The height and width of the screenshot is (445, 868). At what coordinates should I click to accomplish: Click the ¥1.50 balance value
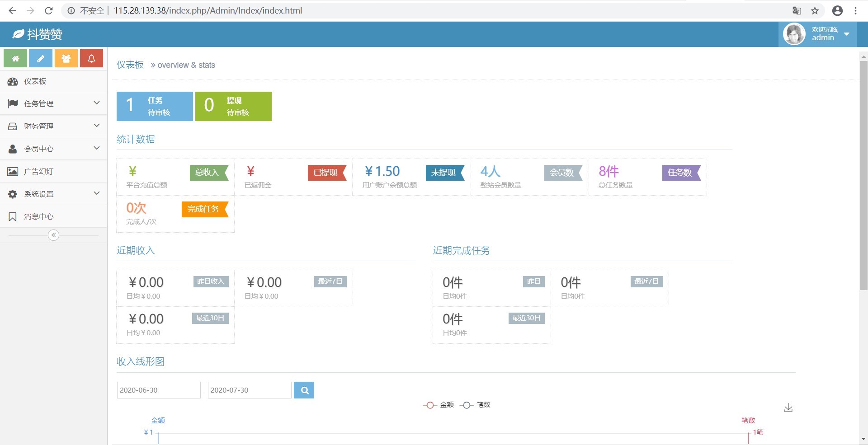(382, 171)
